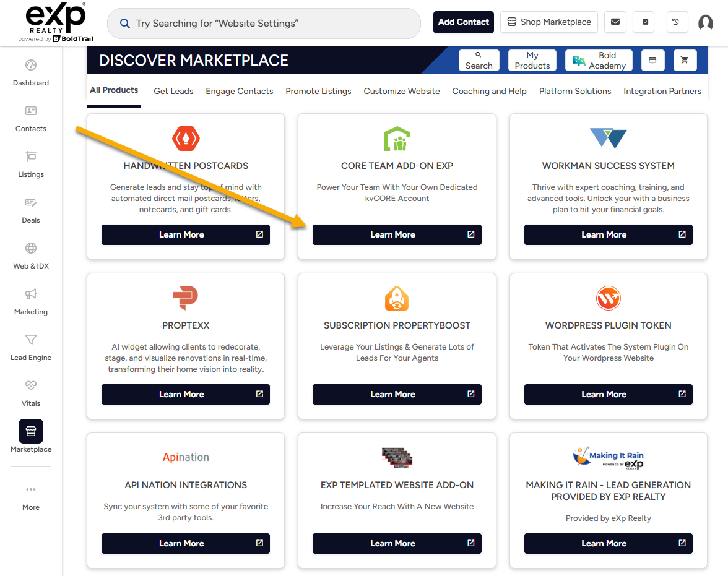The height and width of the screenshot is (576, 728).
Task: Open My Products
Action: click(532, 61)
